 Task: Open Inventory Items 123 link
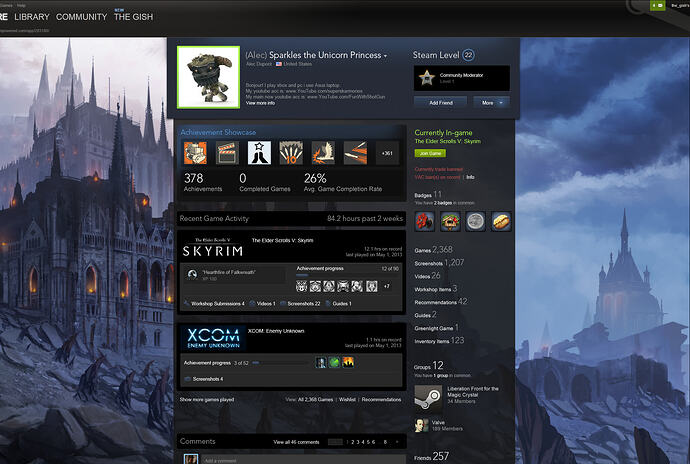tap(439, 341)
